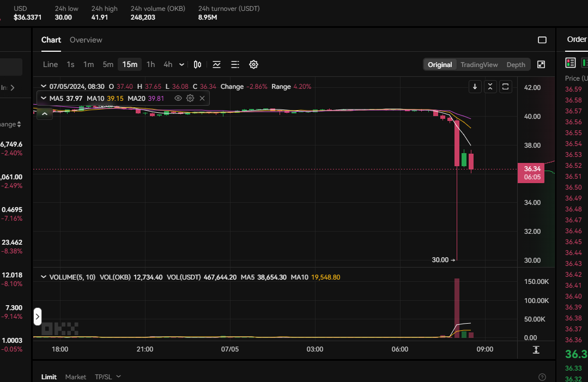Open the Overview tab
The height and width of the screenshot is (382, 588).
tap(86, 40)
